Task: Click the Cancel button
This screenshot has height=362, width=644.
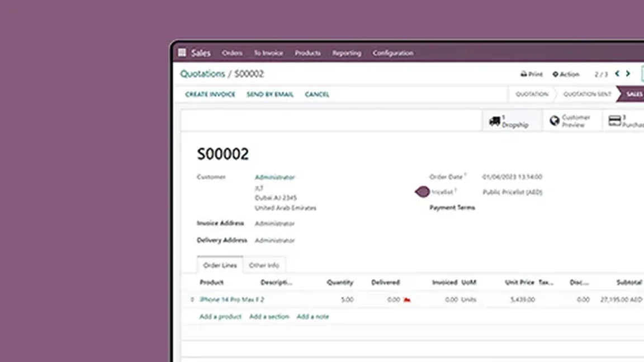Action: click(x=316, y=94)
